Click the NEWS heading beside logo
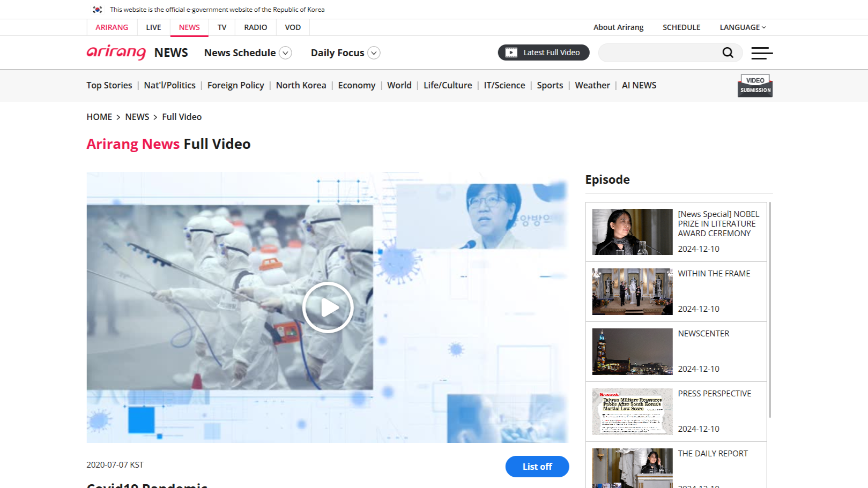 (x=171, y=52)
